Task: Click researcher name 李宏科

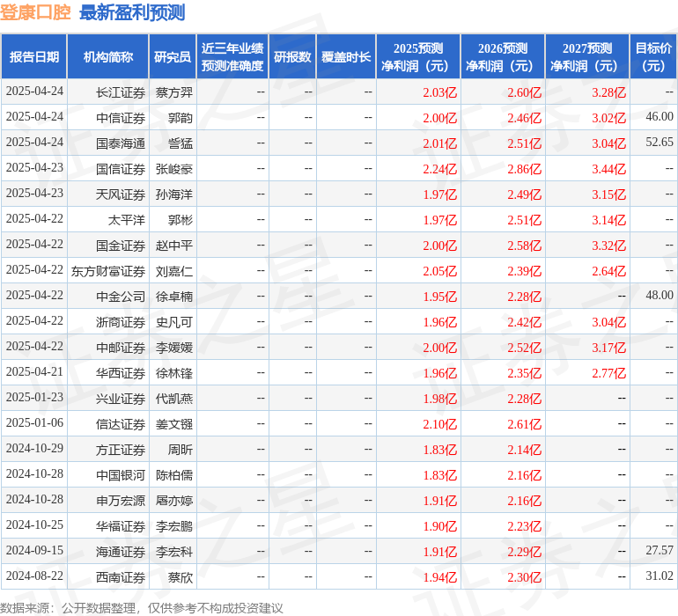Action: tap(173, 552)
